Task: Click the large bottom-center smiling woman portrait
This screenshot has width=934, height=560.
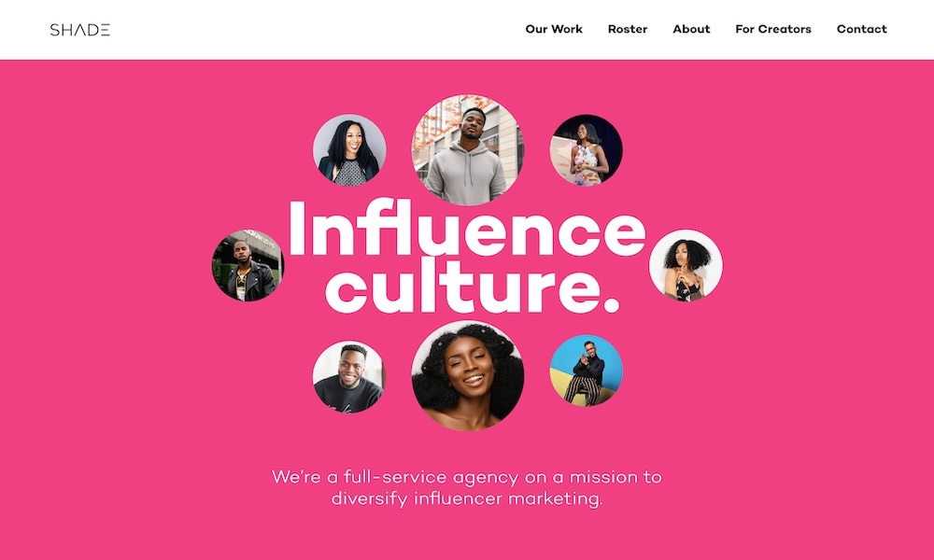Action: [468, 376]
